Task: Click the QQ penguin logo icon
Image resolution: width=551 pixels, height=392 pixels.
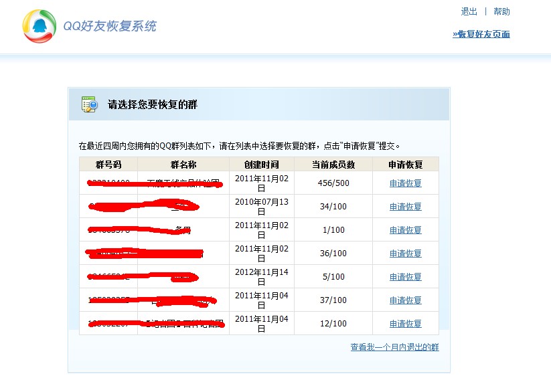Action: click(40, 26)
